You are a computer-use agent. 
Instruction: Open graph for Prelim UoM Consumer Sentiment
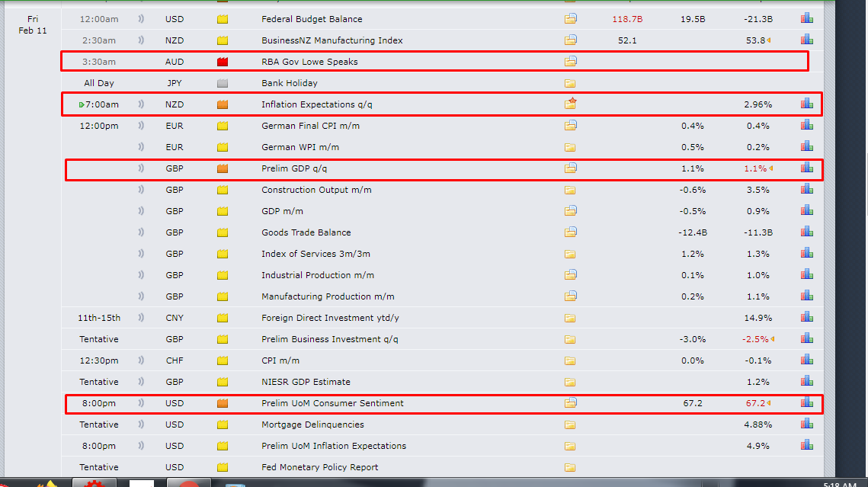(x=807, y=403)
